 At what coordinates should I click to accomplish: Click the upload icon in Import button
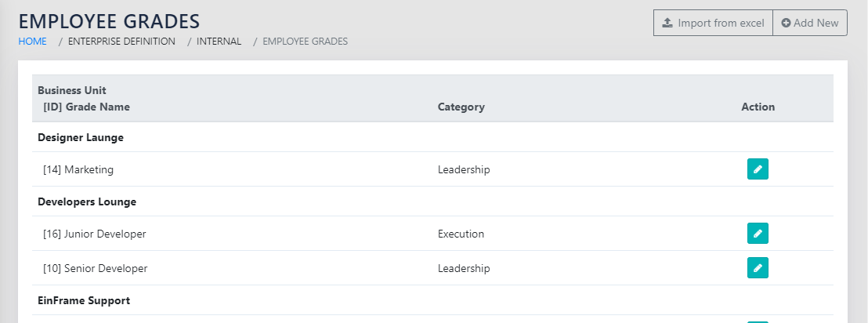(667, 23)
